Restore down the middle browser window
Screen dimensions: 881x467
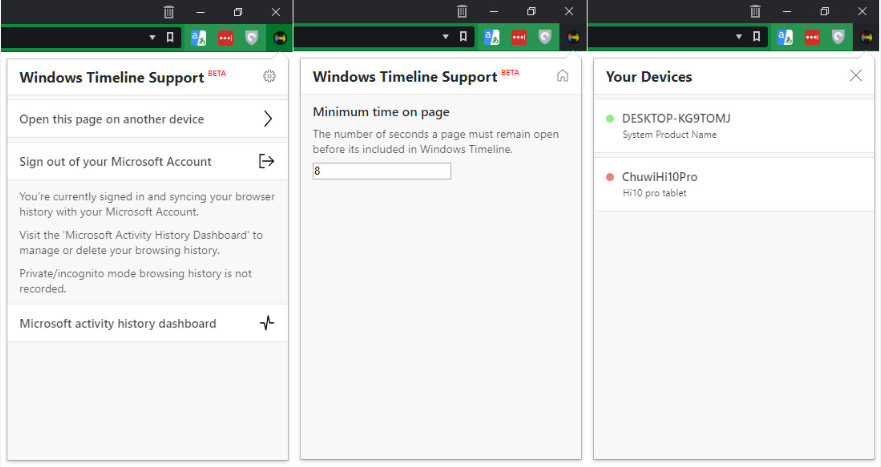point(531,11)
